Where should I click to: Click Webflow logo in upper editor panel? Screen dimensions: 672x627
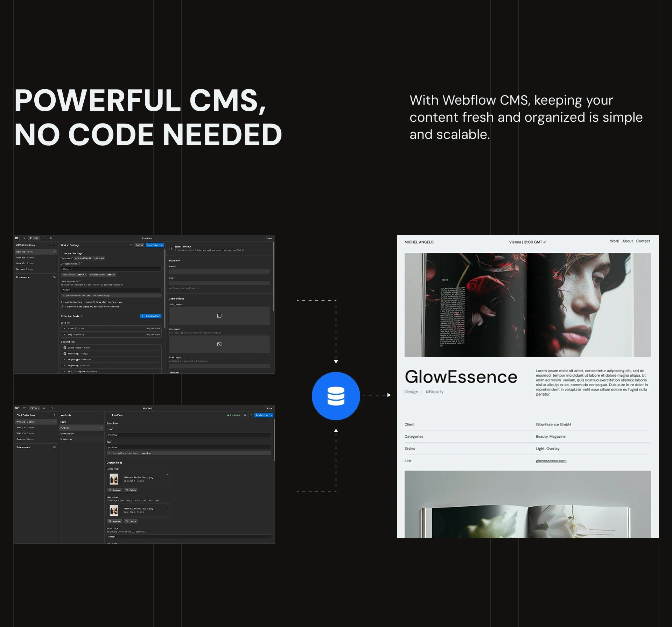tap(16, 238)
